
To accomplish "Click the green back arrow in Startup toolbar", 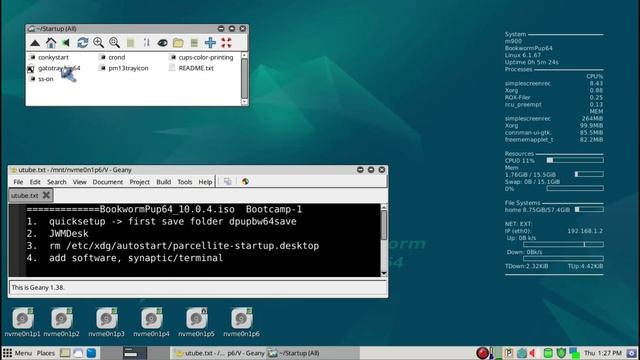I will [66, 42].
